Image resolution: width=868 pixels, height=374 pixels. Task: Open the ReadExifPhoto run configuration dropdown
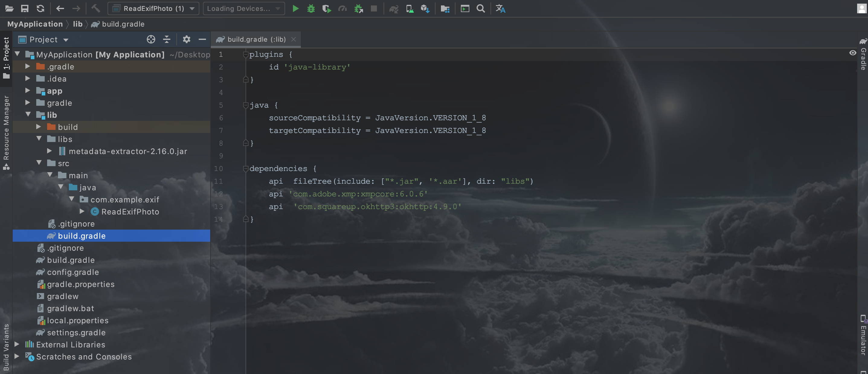coord(153,8)
